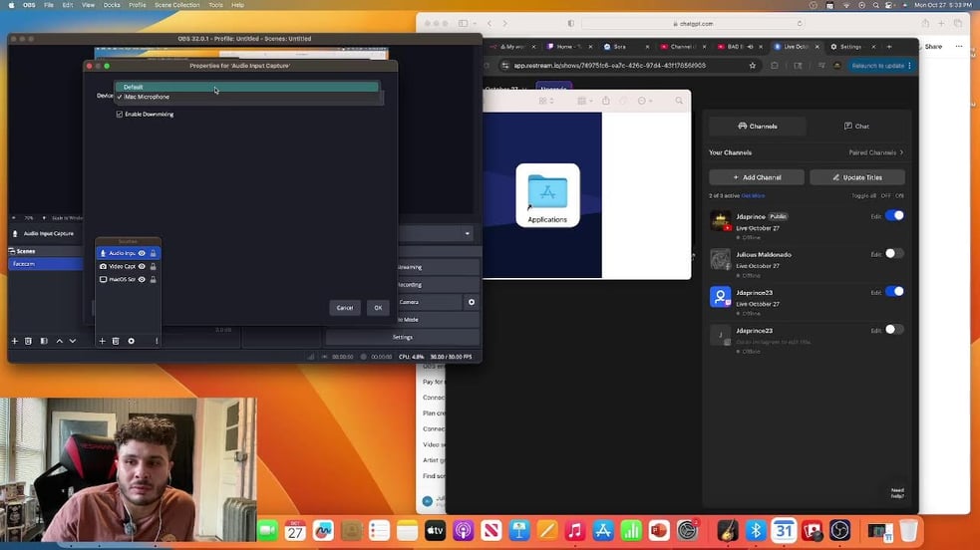This screenshot has width=980, height=550.
Task: Click the Get More link
Action: click(x=753, y=196)
